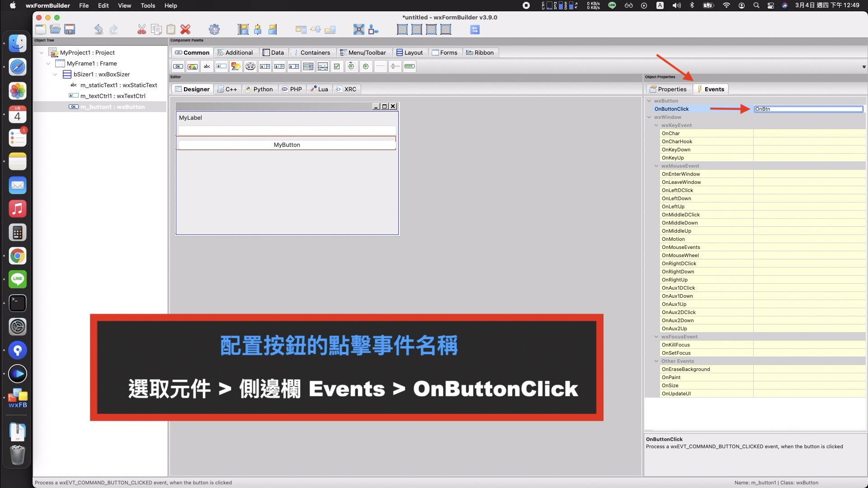Click the Generate Code gear icon
Image resolution: width=868 pixels, height=488 pixels.
pos(214,30)
